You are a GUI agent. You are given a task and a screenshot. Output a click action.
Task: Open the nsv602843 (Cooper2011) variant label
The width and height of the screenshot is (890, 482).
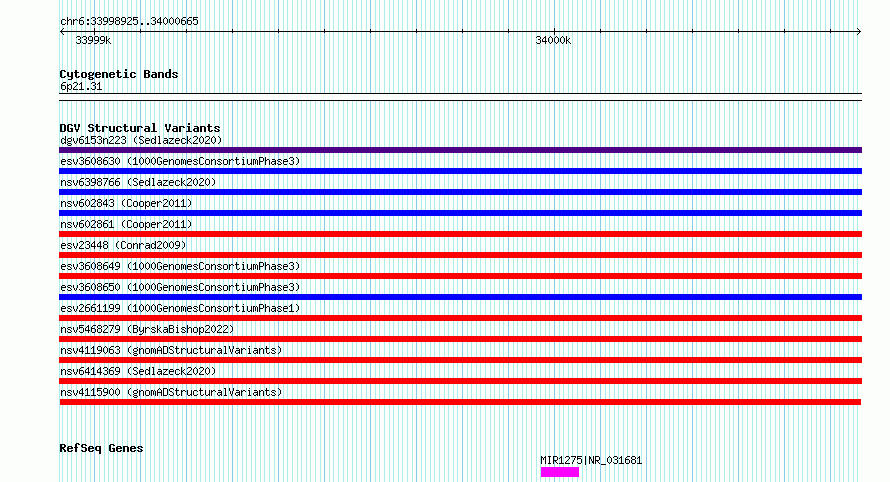click(126, 203)
